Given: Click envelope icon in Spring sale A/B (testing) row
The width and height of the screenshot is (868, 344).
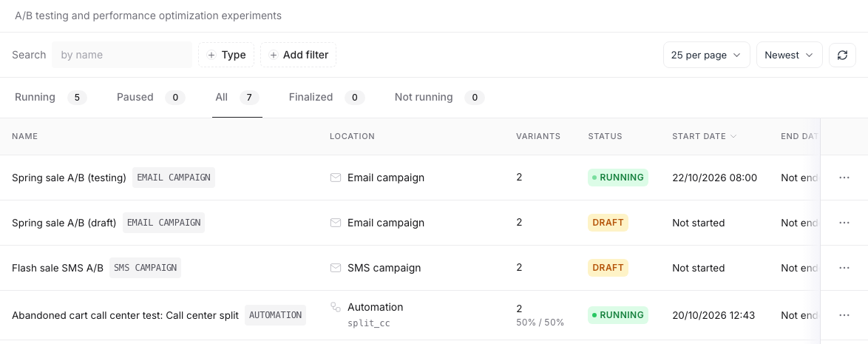Looking at the screenshot, I should click(336, 178).
